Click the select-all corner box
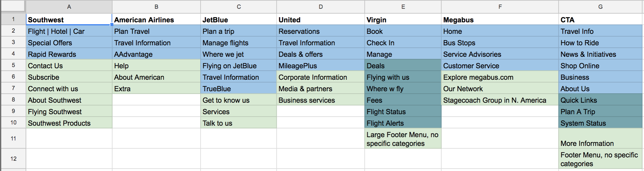The width and height of the screenshot is (644, 171). coord(13,7)
